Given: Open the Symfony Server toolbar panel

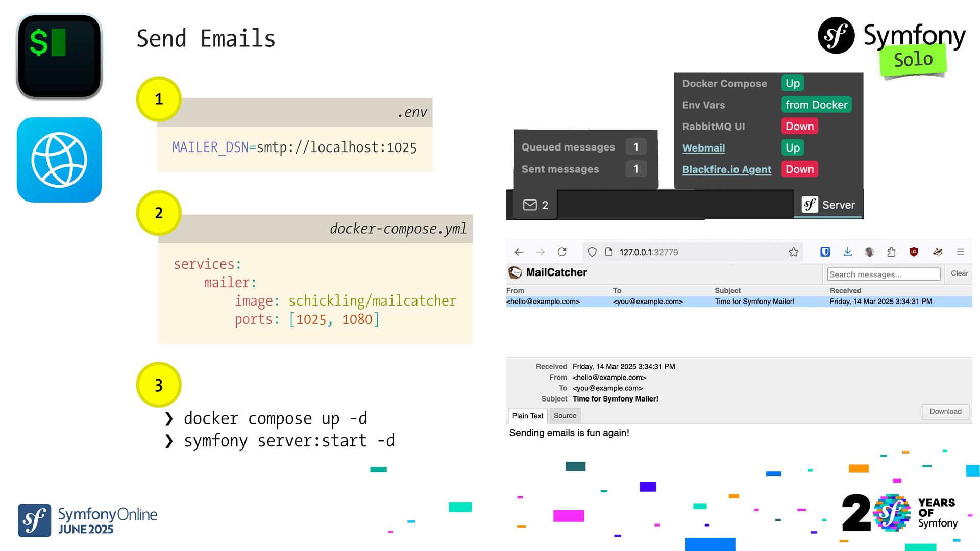Looking at the screenshot, I should coord(828,205).
